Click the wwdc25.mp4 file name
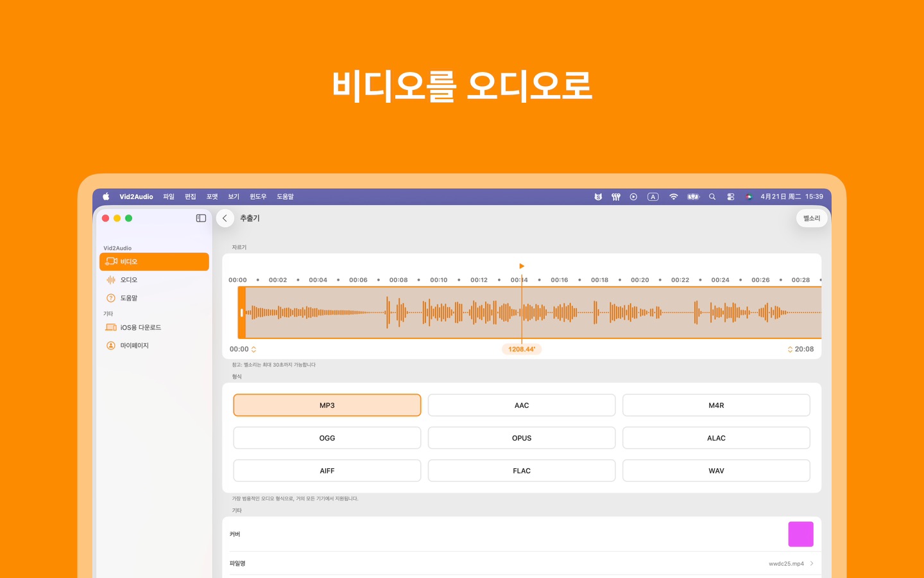The width and height of the screenshot is (924, 578). tap(786, 564)
